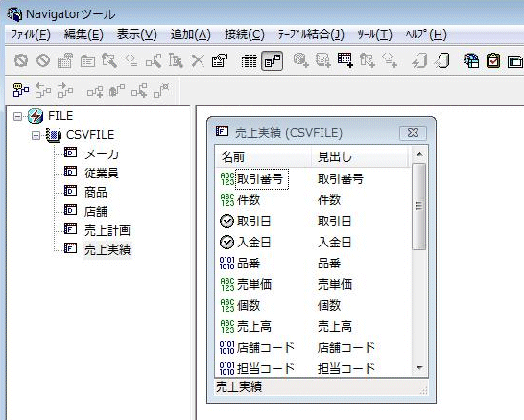Screen dimensions: 524x420
Task: Click the magnifier search table icon
Action: point(109,61)
